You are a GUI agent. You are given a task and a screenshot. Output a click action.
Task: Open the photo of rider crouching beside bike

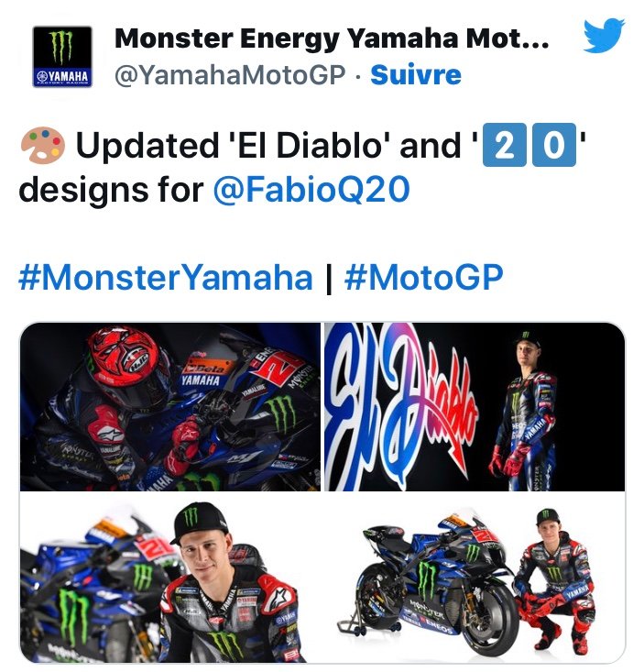tap(475, 578)
